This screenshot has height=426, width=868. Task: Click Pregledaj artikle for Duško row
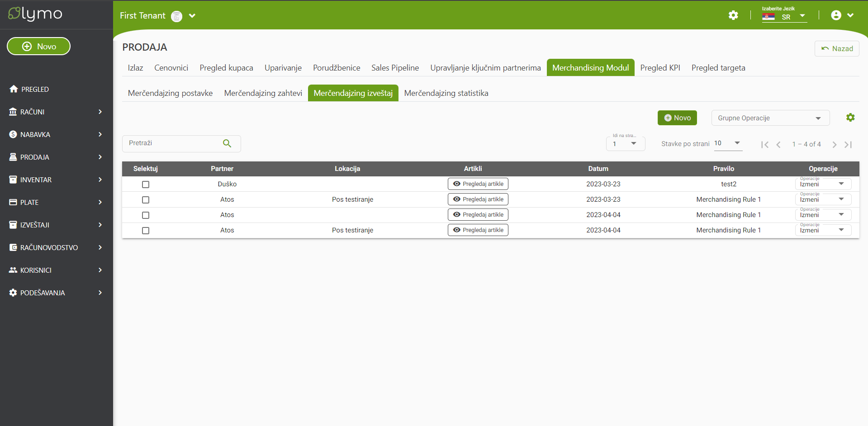(478, 184)
